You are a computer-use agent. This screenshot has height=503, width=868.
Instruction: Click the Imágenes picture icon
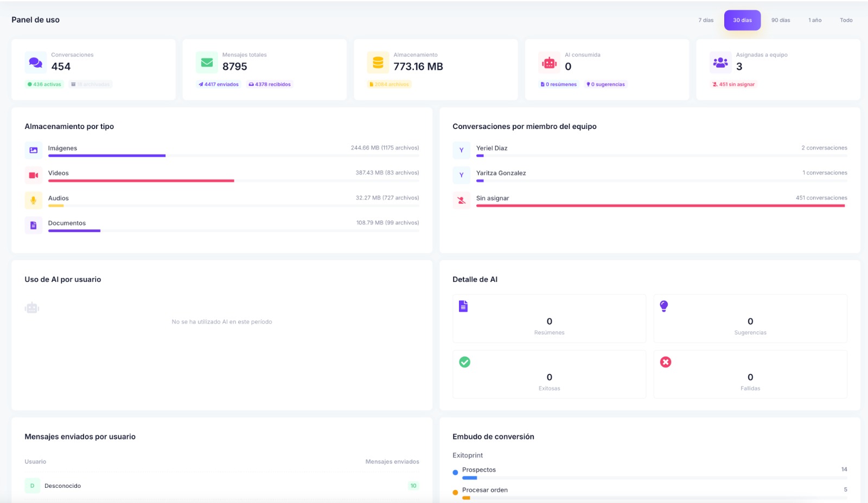(x=34, y=150)
